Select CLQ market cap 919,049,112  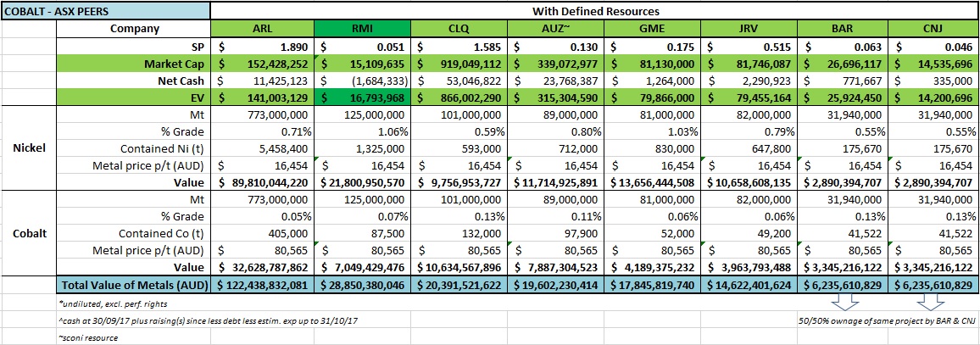point(460,64)
